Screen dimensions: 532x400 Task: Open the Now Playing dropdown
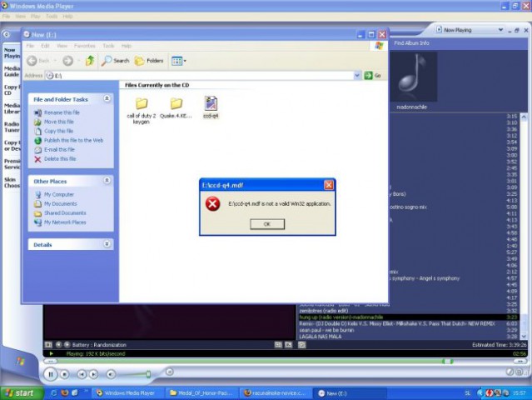tap(500, 30)
